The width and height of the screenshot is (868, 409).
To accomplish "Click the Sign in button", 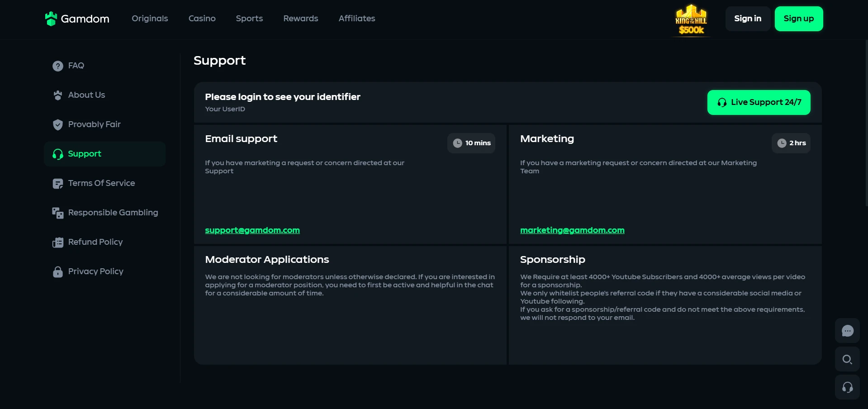I will coord(748,19).
